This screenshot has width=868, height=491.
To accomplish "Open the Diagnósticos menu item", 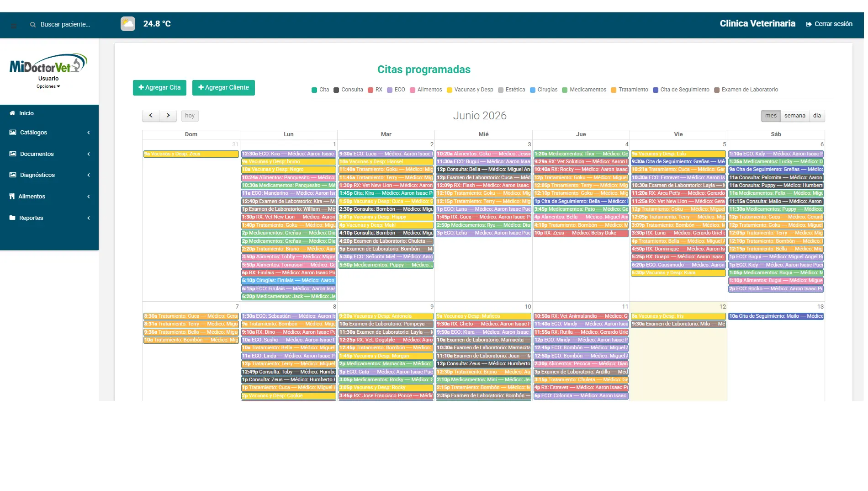I will [49, 175].
